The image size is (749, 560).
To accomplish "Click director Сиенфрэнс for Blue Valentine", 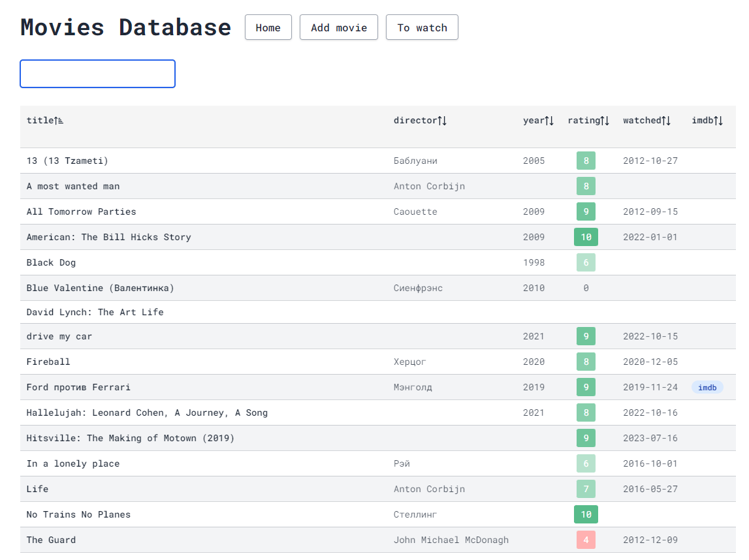I will tap(419, 288).
